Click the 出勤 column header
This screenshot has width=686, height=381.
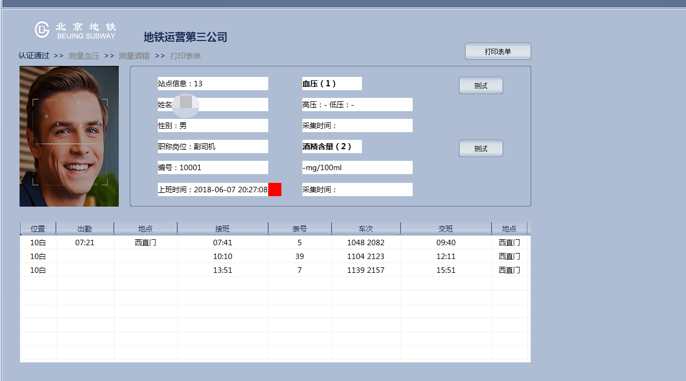[84, 229]
